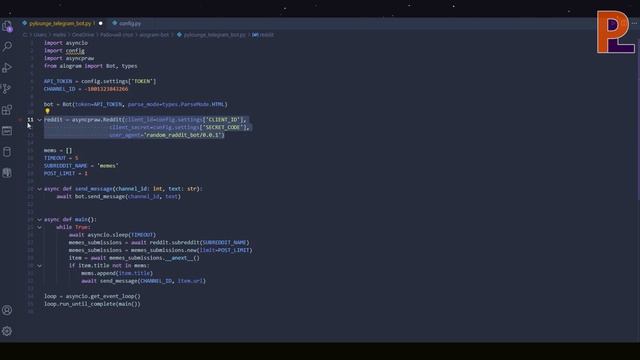
Task: Open the Remote Explorer view icon
Action: pos(7,131)
